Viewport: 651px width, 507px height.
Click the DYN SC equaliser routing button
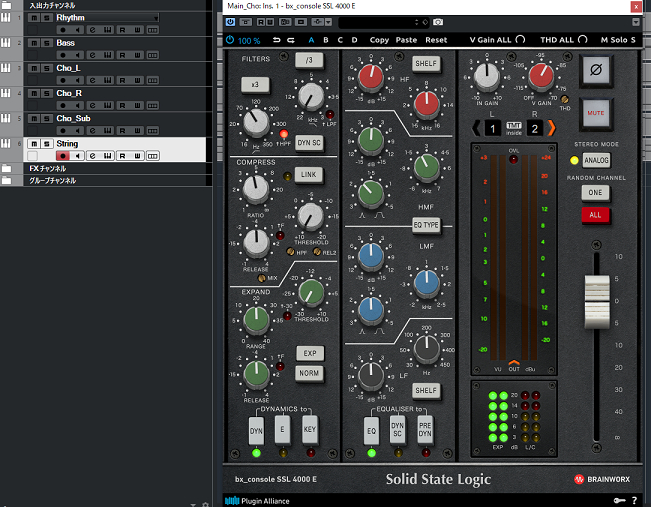click(x=398, y=430)
